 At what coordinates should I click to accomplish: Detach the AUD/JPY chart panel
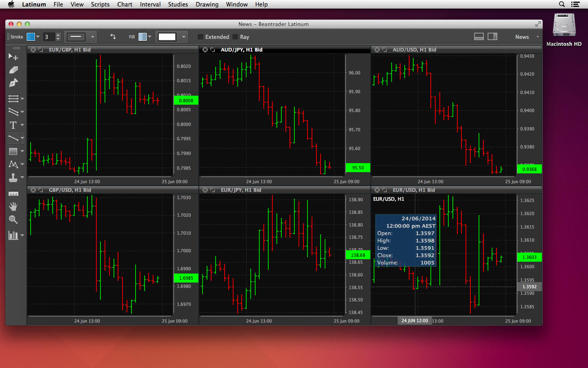click(212, 50)
